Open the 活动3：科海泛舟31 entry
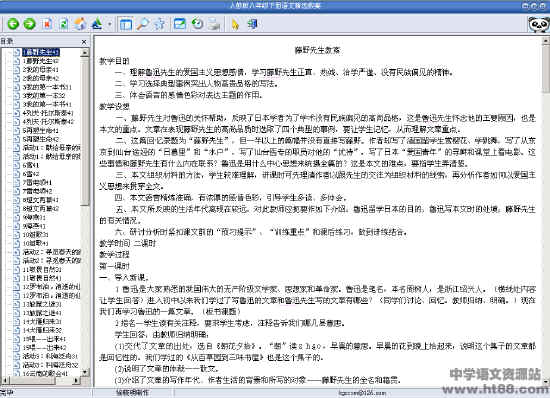The width and height of the screenshot is (550, 398). coord(50,356)
